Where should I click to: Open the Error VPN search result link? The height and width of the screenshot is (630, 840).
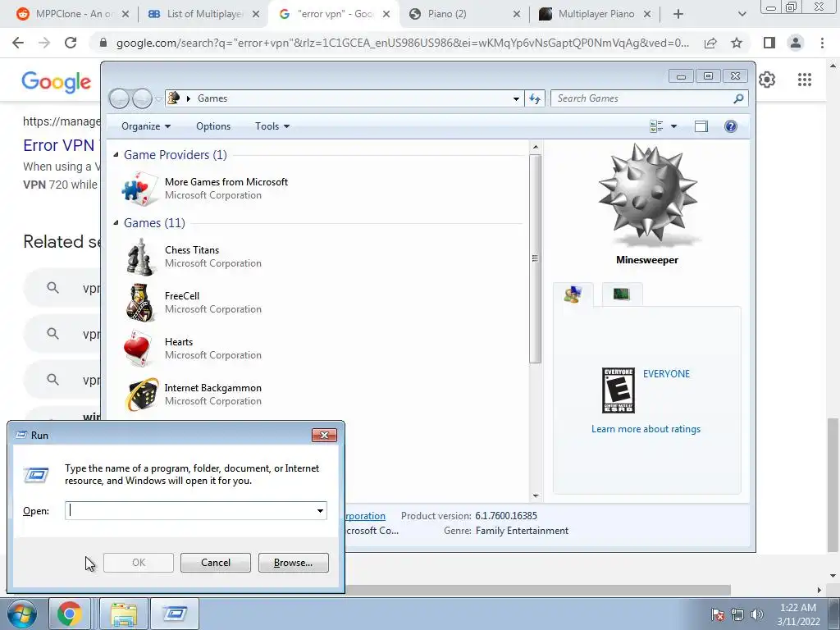coord(58,145)
